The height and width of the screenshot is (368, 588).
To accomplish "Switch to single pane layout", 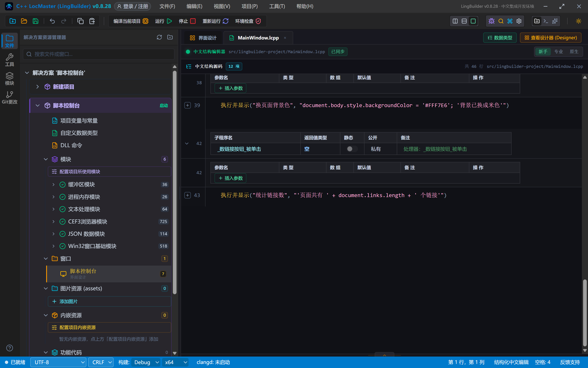I will pyautogui.click(x=473, y=21).
